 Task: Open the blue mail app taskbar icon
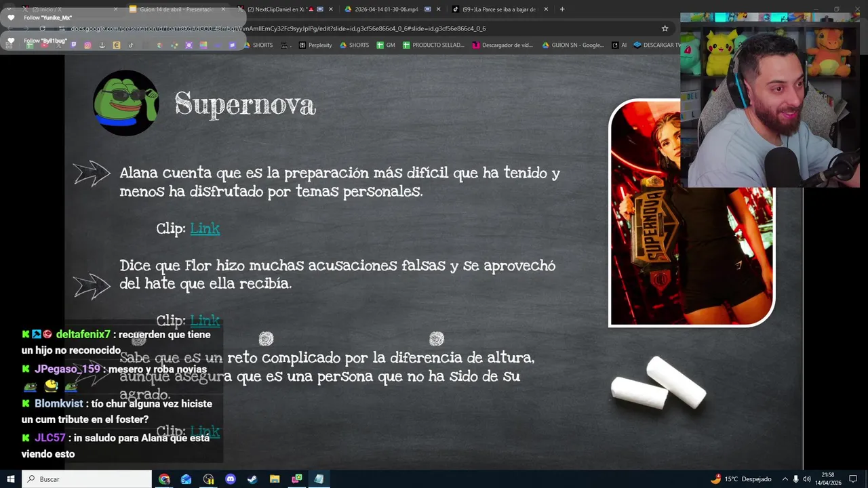click(186, 479)
